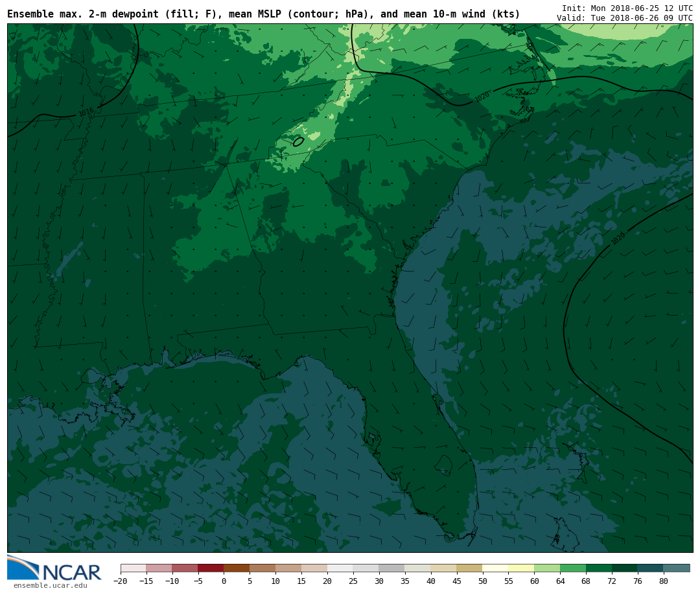This screenshot has height=593, width=700.
Task: Click the 80 tick label on colorbar
Action: tap(663, 581)
